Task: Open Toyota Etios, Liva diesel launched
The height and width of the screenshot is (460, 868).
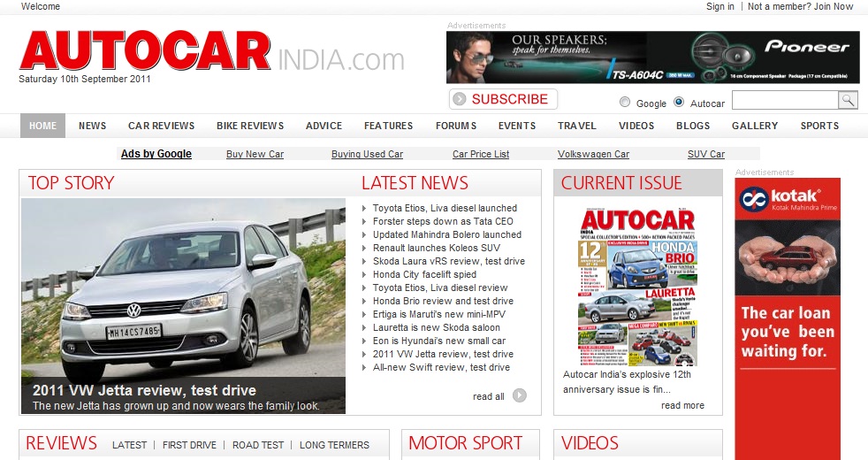Action: pyautogui.click(x=445, y=209)
